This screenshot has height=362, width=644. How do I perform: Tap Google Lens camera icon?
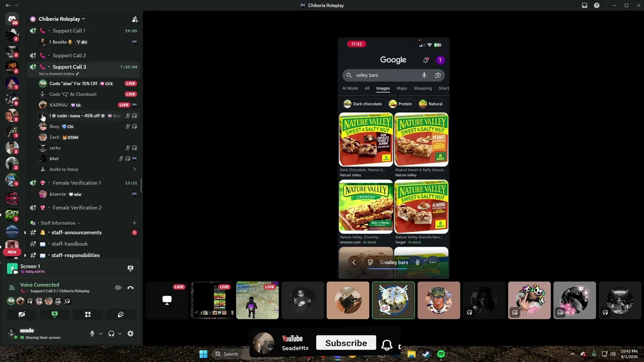(438, 75)
